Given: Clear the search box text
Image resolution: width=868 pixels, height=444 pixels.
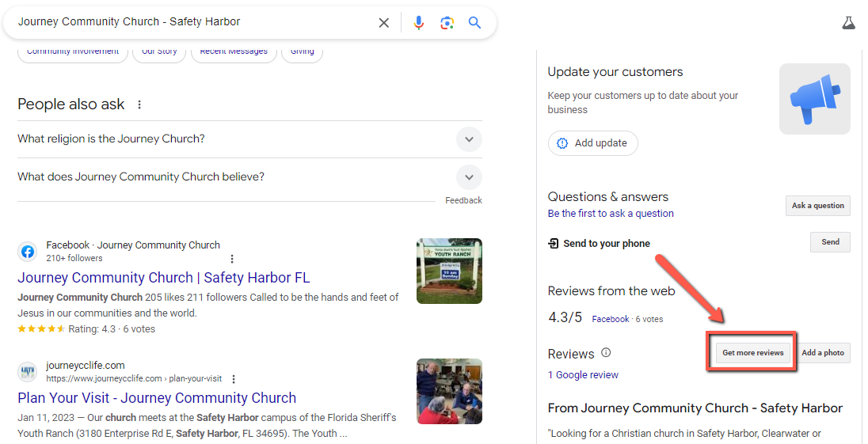Looking at the screenshot, I should tap(383, 23).
